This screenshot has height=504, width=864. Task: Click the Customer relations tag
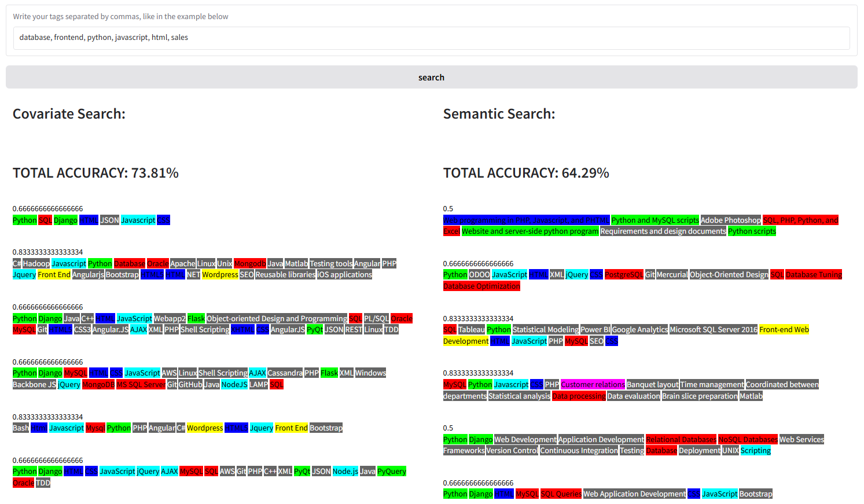593,385
